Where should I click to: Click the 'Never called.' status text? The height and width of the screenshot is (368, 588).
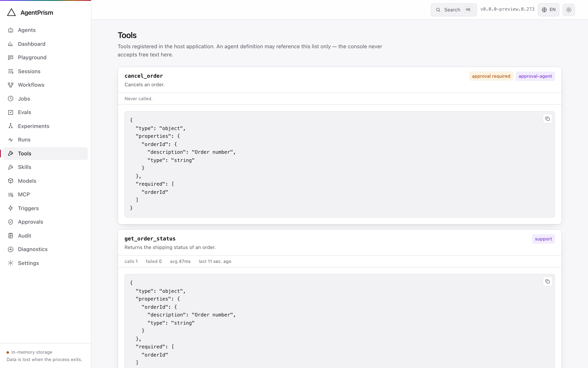coord(138,99)
